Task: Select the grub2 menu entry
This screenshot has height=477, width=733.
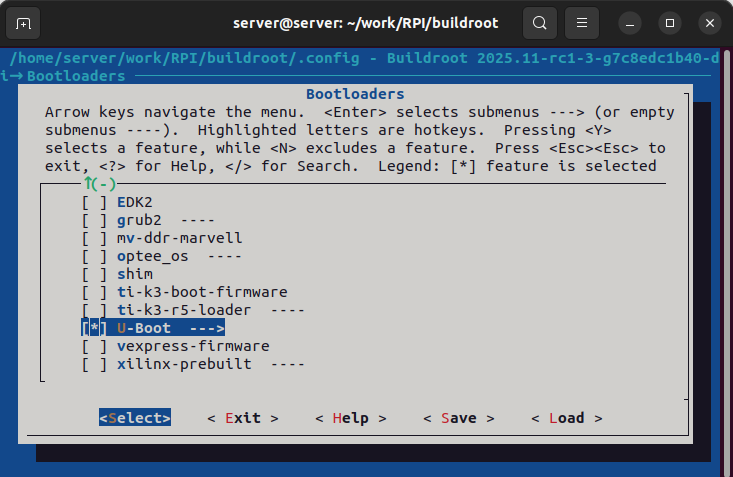Action: pyautogui.click(x=139, y=220)
